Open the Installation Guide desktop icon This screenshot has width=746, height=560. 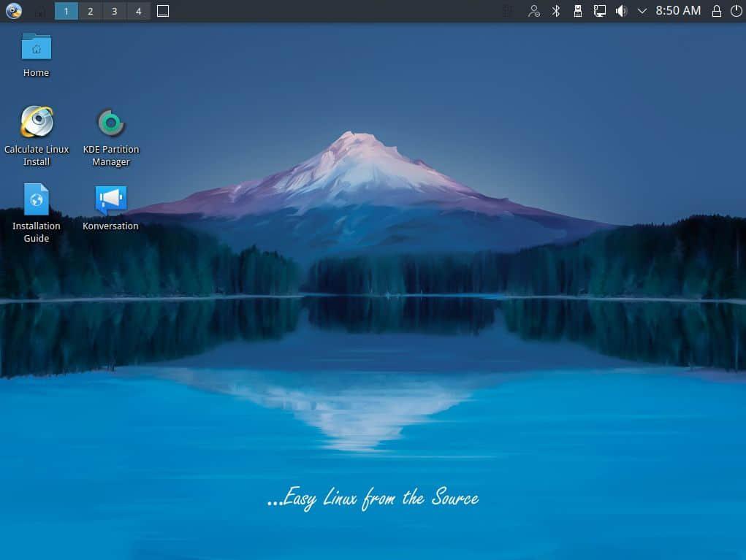click(x=37, y=199)
